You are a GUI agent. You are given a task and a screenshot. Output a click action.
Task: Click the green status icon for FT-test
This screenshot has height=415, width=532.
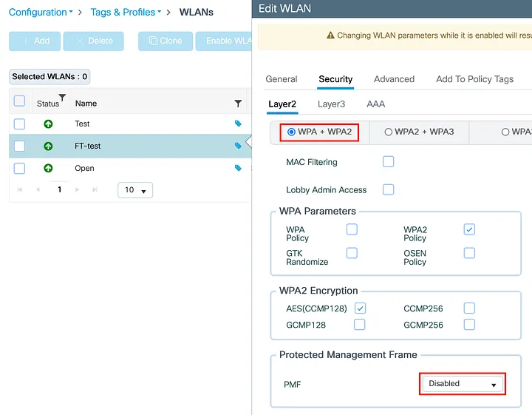coord(48,146)
